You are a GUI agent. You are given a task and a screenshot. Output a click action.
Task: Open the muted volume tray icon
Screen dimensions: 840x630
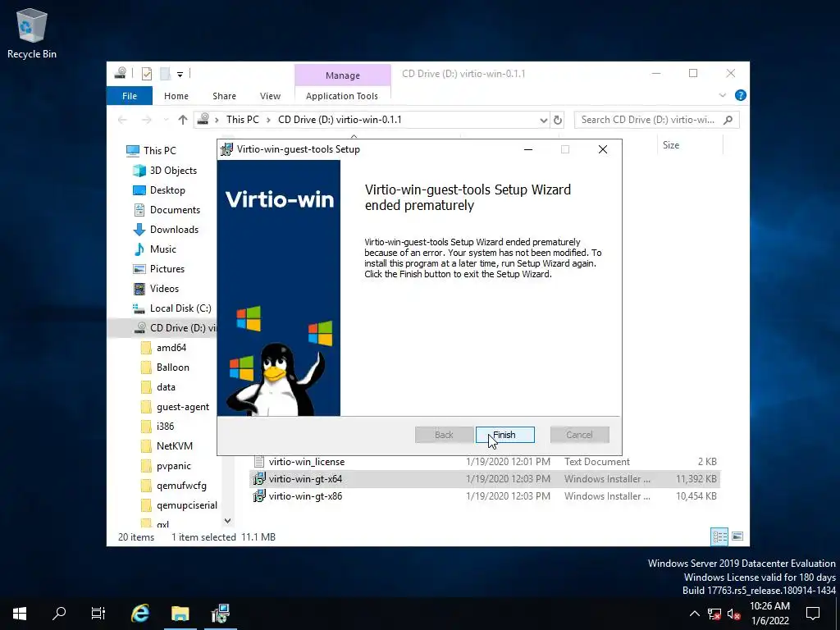(734, 614)
